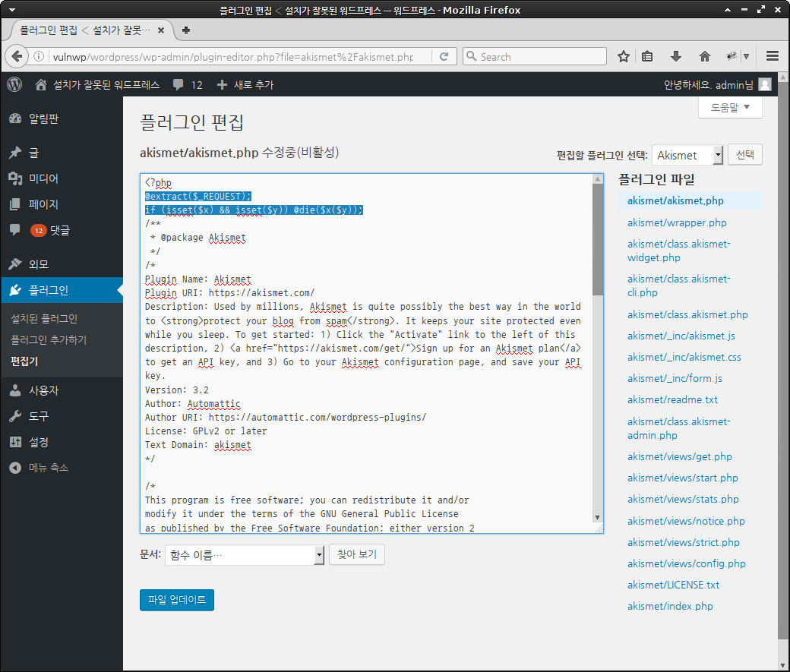The height and width of the screenshot is (672, 790).
Task: Open akismet/akismet.php file link
Action: [x=675, y=200]
